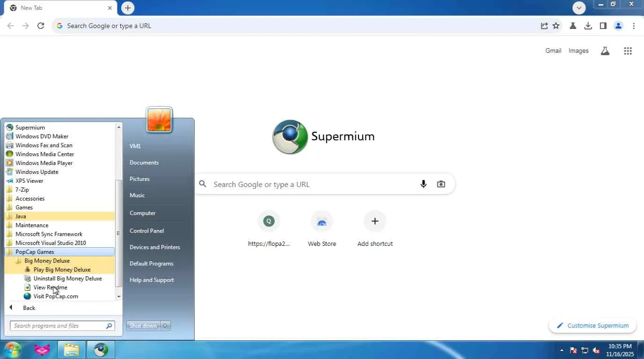Open View Readme

[59, 287]
